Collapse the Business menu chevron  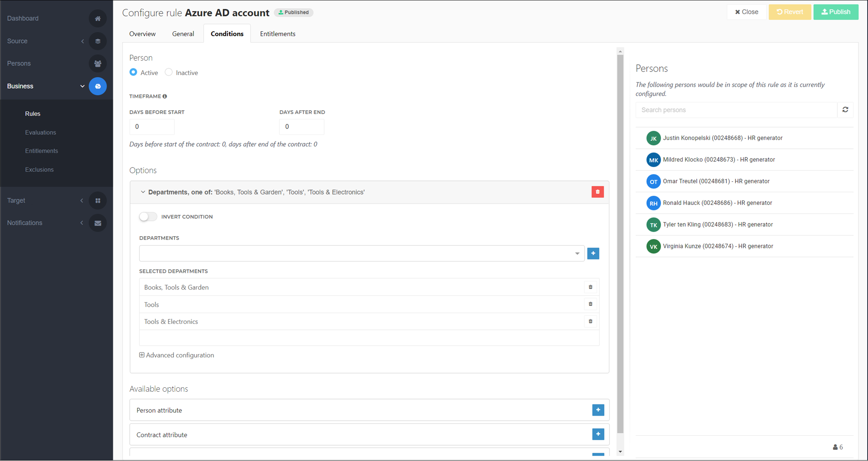(x=82, y=86)
